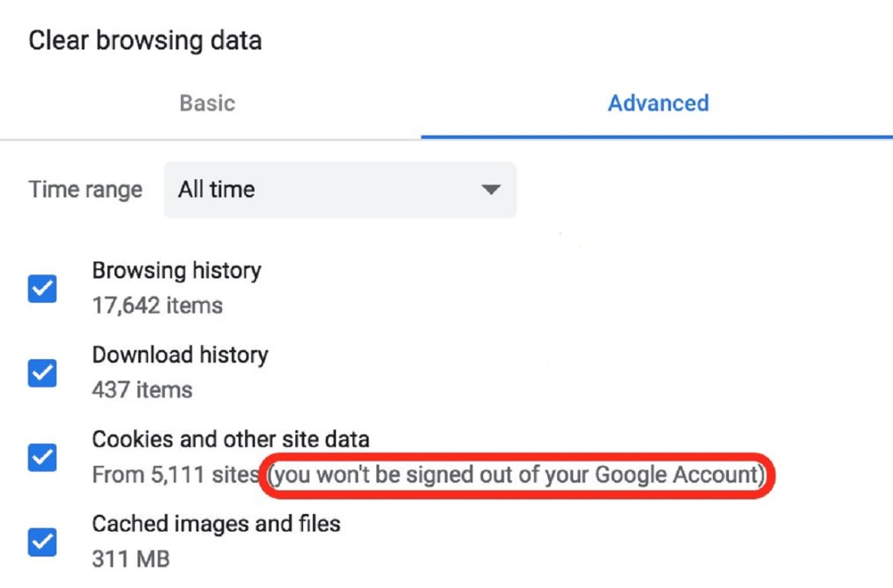This screenshot has height=588, width=893.
Task: Click the 'Cached images and files' label
Action: tap(216, 524)
